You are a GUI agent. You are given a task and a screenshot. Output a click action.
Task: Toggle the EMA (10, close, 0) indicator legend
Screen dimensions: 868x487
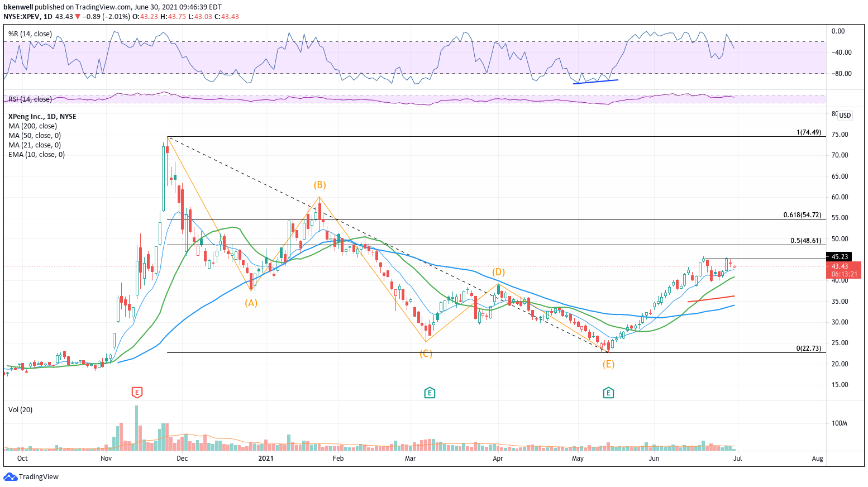pyautogui.click(x=36, y=155)
